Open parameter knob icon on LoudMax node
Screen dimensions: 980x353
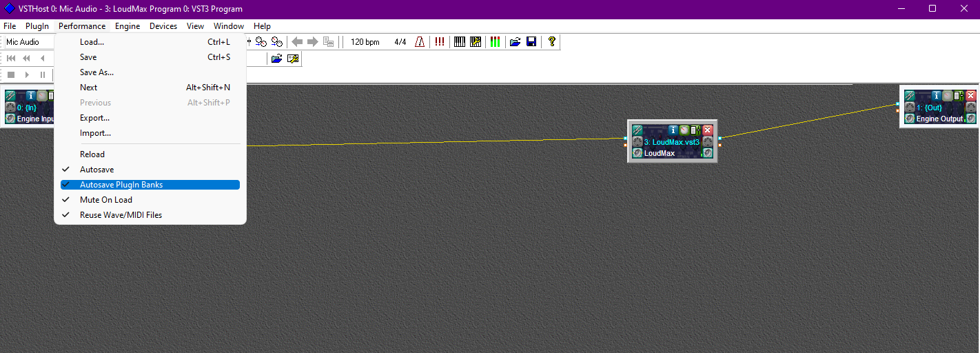[x=684, y=130]
